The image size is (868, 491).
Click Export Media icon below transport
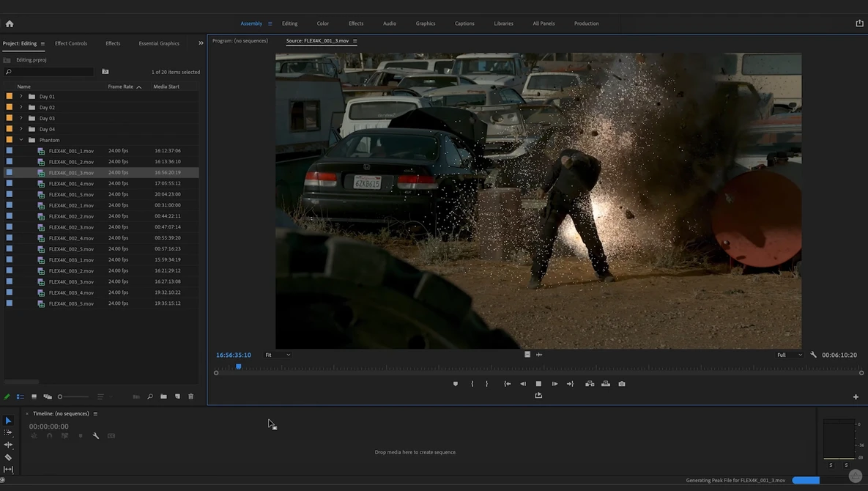[538, 395]
